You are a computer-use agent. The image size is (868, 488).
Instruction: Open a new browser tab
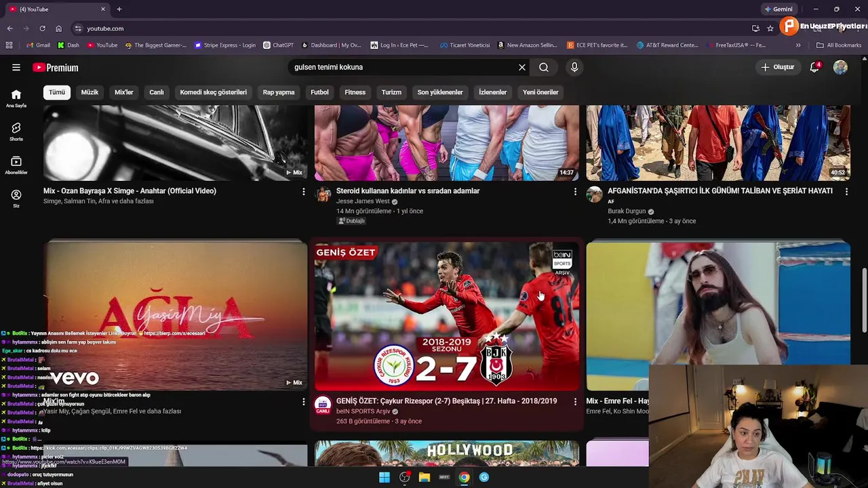119,9
